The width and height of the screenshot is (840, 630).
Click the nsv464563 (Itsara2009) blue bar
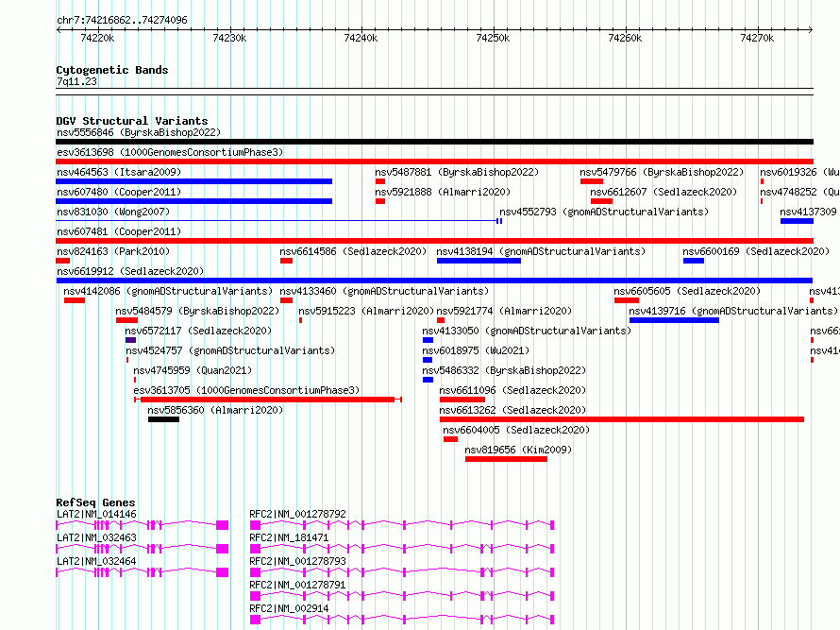193,181
